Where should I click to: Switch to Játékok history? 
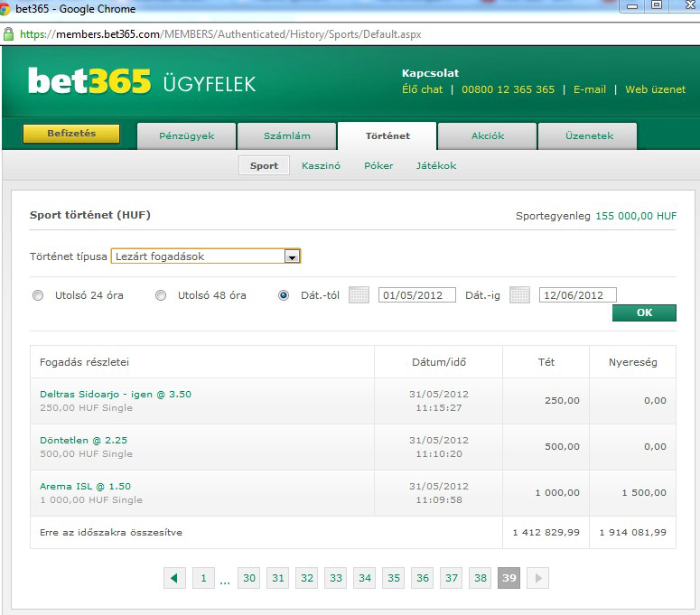point(436,165)
